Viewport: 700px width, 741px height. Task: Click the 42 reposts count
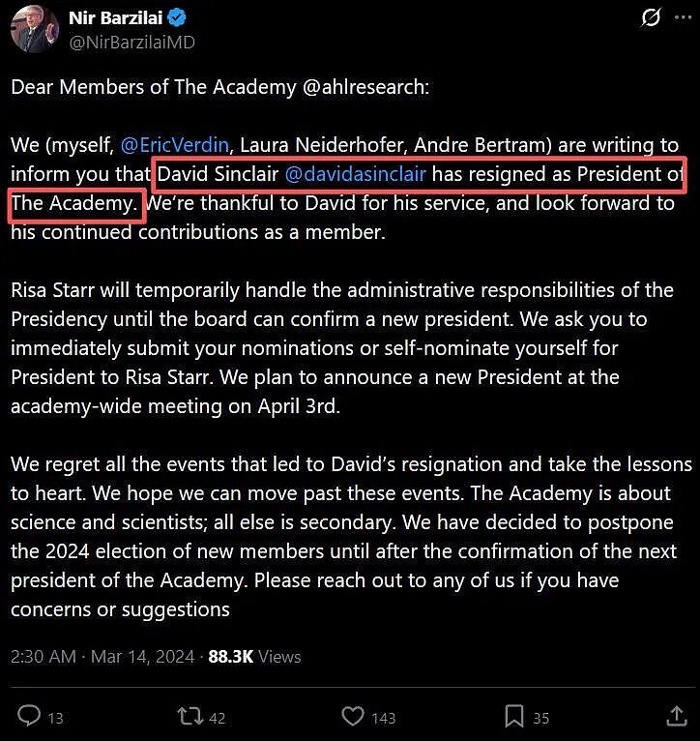click(217, 719)
